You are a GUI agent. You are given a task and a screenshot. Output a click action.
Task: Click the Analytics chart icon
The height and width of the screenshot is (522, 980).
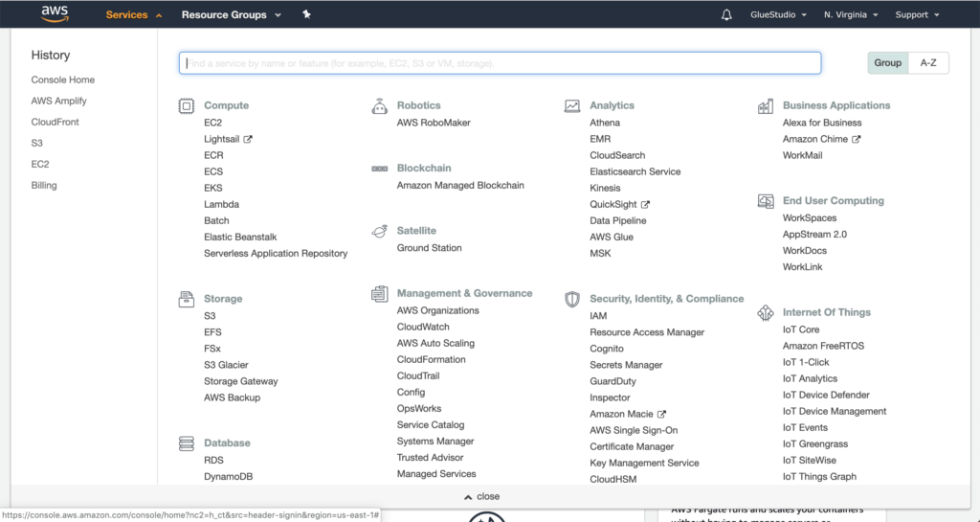click(x=572, y=105)
